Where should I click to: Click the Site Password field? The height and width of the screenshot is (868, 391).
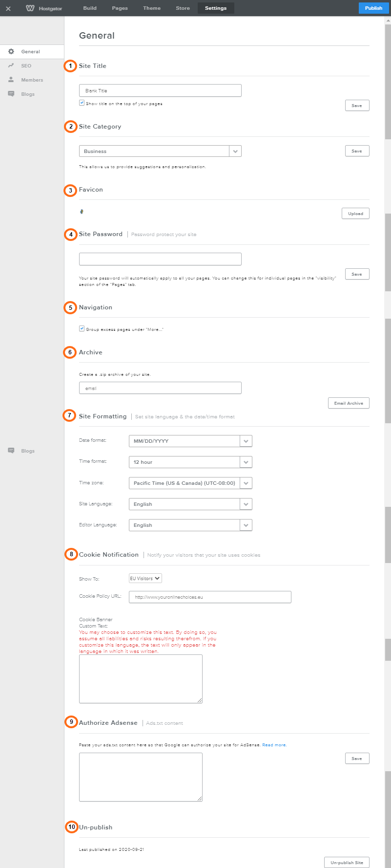(x=160, y=259)
